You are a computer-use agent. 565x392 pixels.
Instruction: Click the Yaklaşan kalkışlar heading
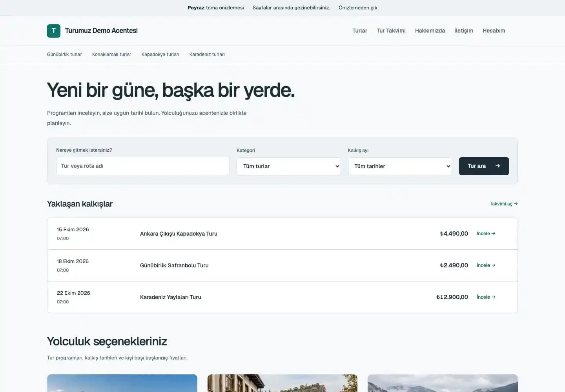(80, 204)
